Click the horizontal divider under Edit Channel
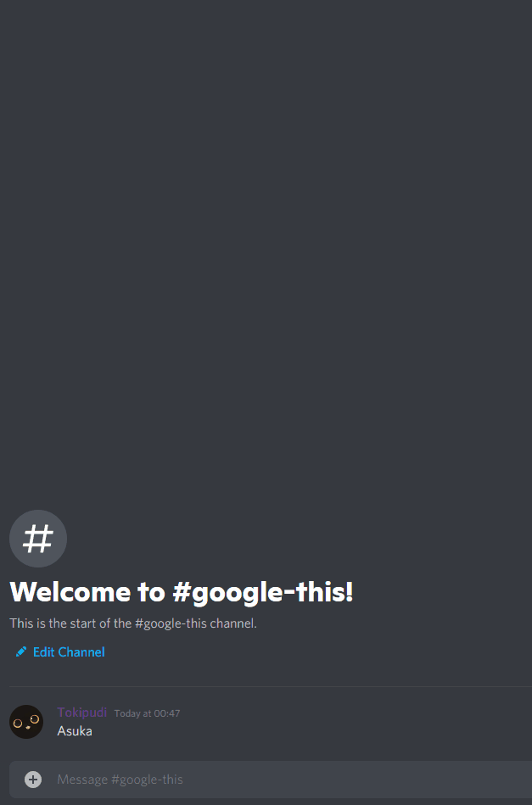Screen dimensions: 532x805 pyautogui.click(x=271, y=686)
